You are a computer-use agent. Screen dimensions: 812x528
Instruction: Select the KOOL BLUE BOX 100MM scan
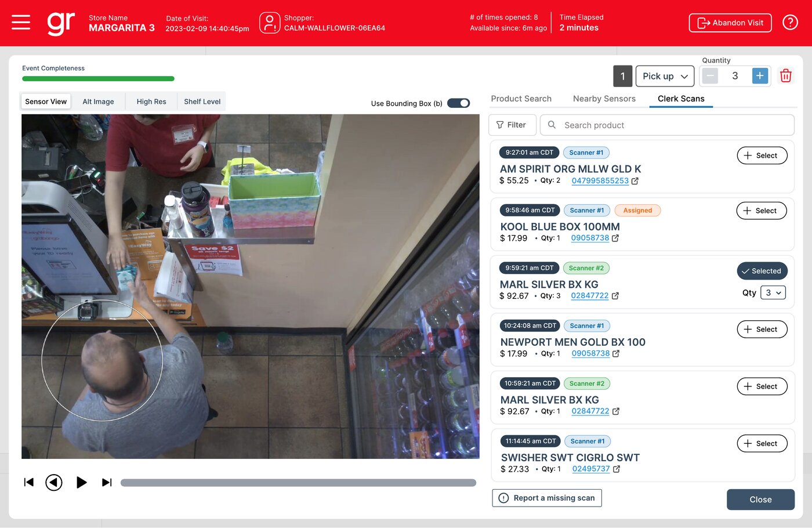(x=761, y=211)
